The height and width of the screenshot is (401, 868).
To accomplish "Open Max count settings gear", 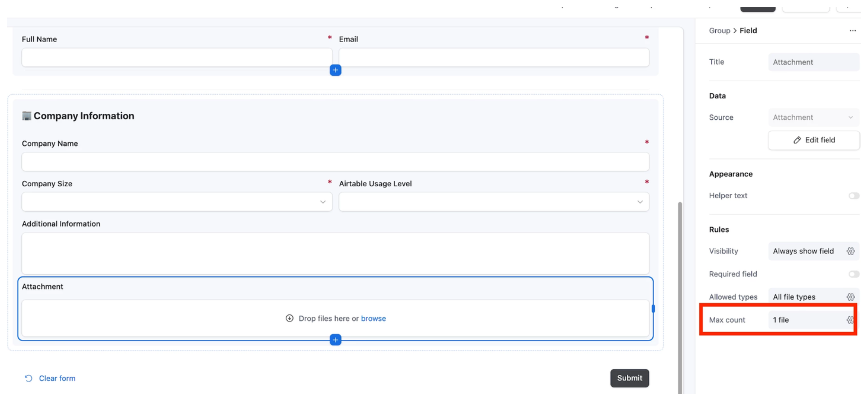I will coord(850,320).
